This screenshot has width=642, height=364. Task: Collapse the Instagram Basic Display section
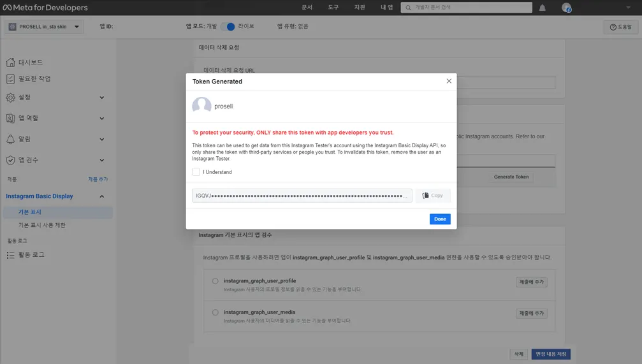[x=102, y=196]
